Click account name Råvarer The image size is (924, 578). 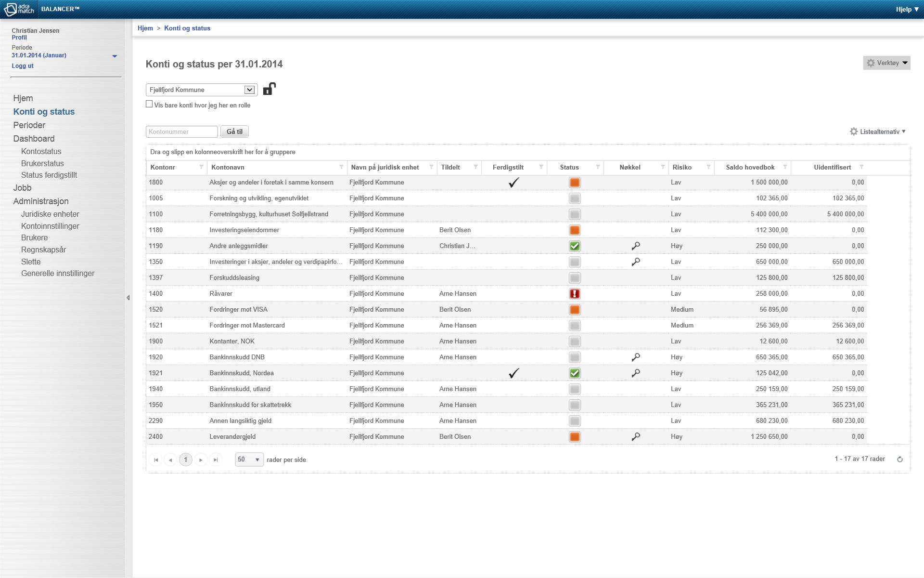pos(221,294)
